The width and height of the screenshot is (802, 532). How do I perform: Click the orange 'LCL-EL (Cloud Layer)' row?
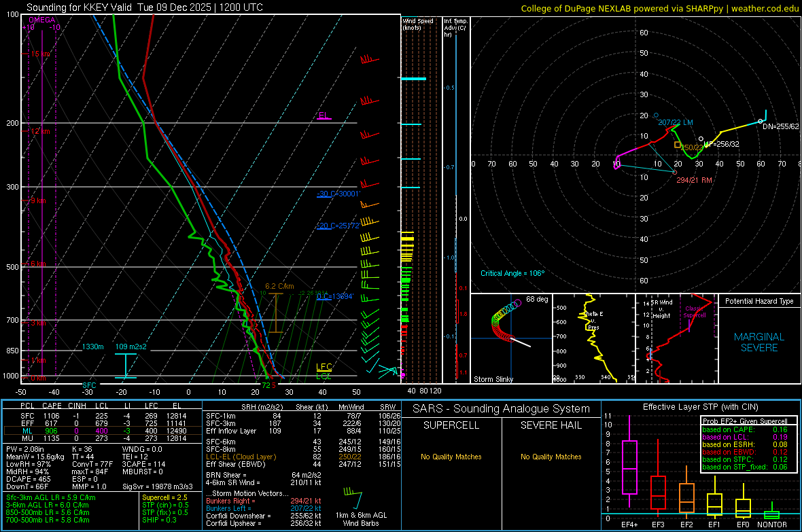304,457
